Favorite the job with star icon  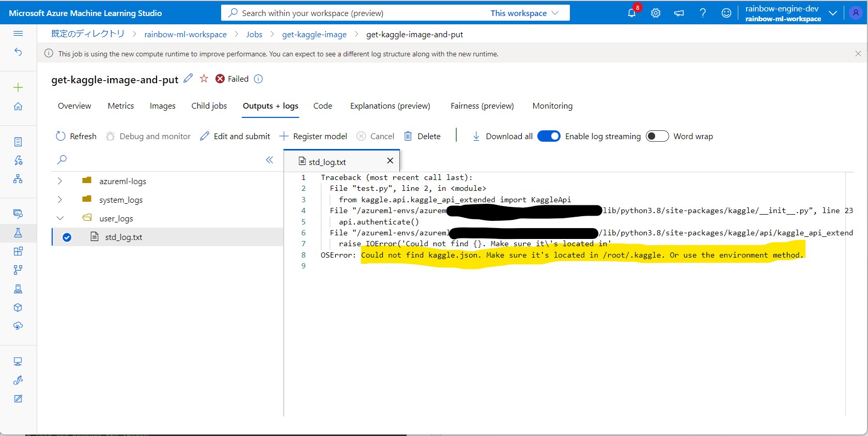[204, 78]
